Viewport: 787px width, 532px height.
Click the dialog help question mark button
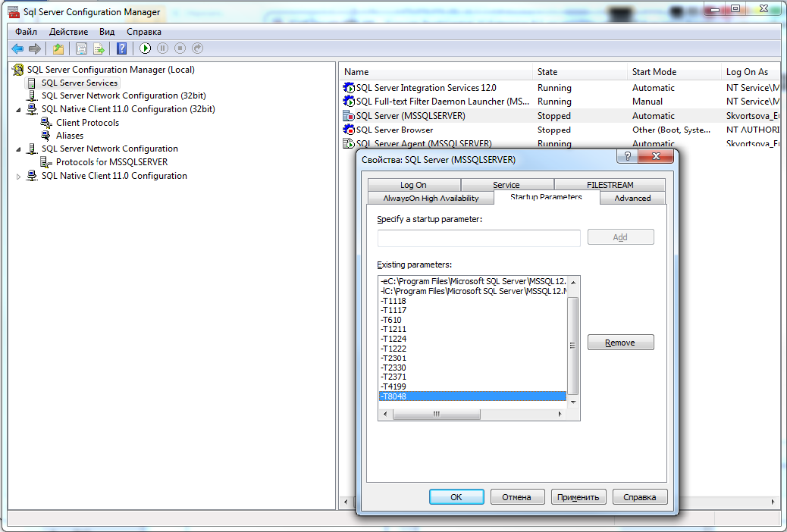click(627, 157)
